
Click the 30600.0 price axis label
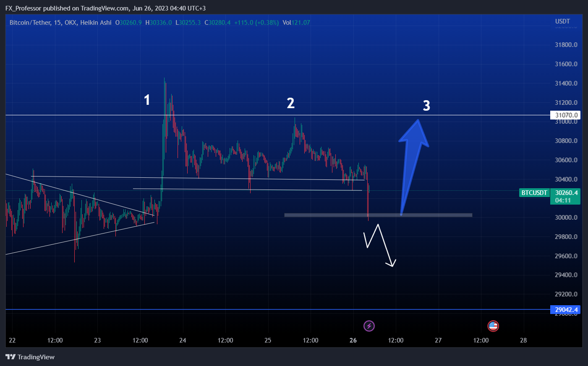coord(566,160)
